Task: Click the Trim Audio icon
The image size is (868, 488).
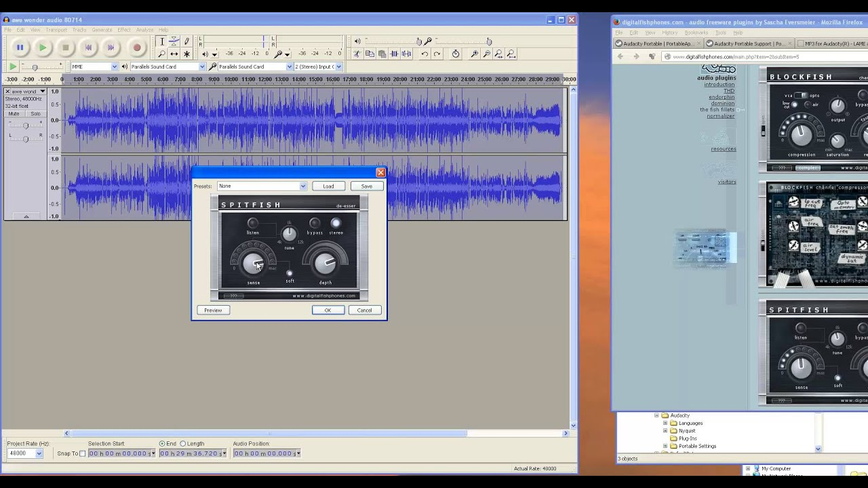Action: click(x=395, y=54)
